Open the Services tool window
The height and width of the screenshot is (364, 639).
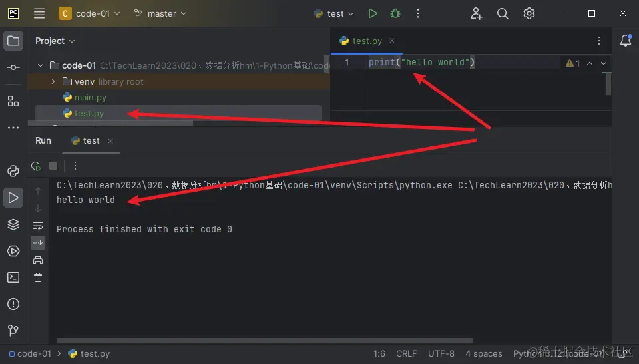tap(13, 251)
